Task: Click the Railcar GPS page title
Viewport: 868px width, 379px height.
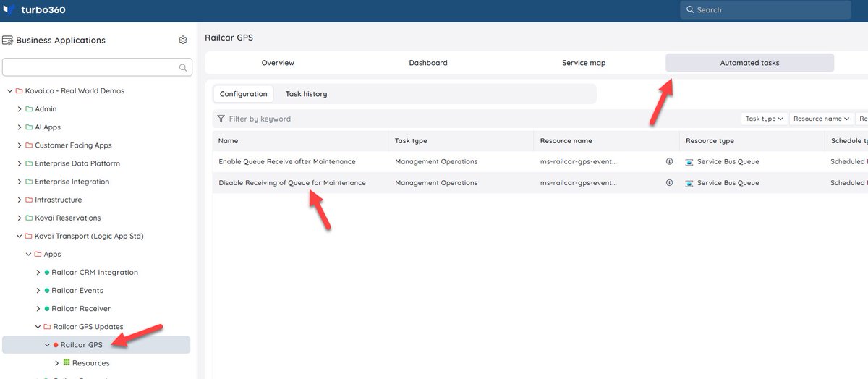Action: tap(229, 38)
